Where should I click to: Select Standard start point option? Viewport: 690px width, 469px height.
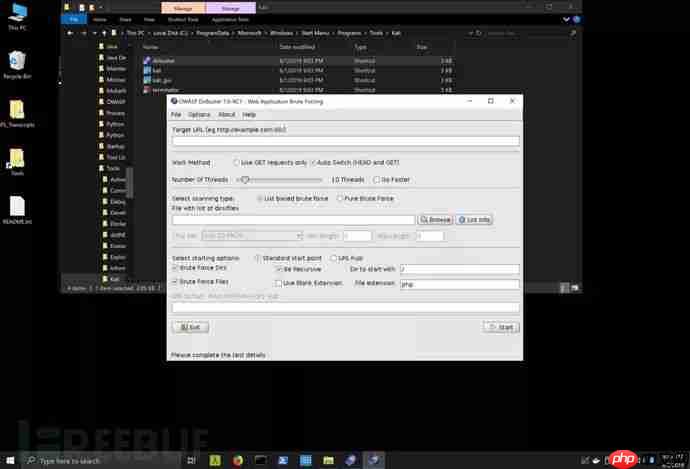point(289,258)
